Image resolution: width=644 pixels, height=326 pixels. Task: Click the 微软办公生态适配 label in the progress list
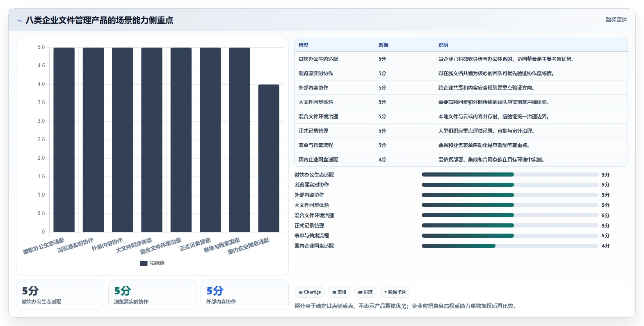pos(314,175)
